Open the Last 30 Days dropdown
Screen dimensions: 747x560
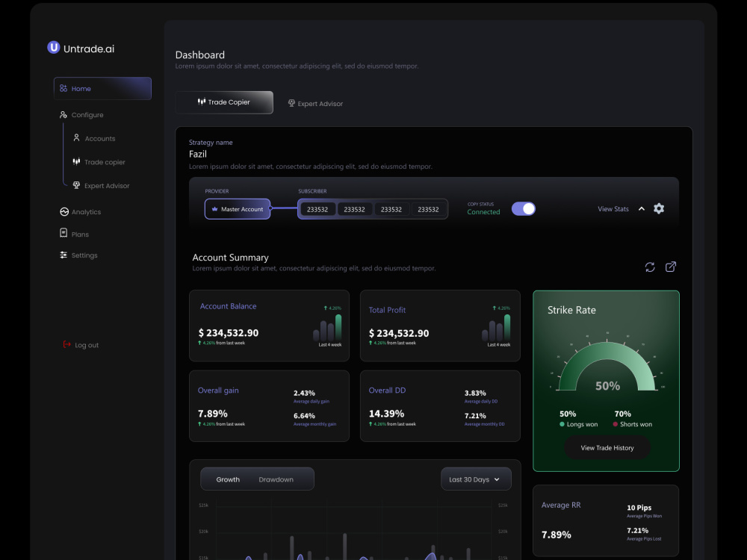(x=476, y=479)
